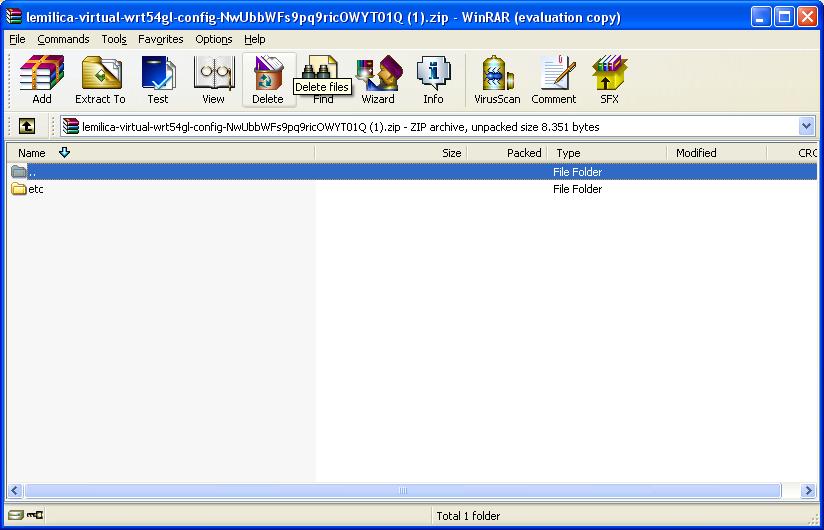Expand the archive path dropdown arrow
The height and width of the screenshot is (530, 824).
point(806,126)
